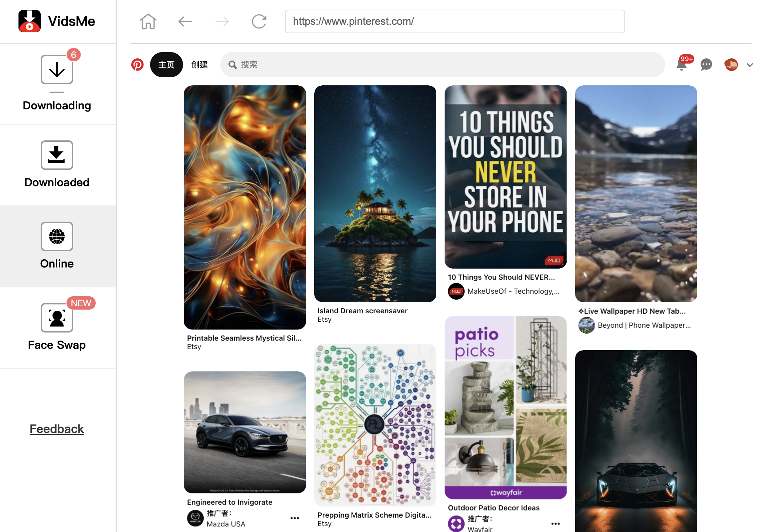
Task: Click the Downloaded label in sidebar
Action: coord(57,183)
